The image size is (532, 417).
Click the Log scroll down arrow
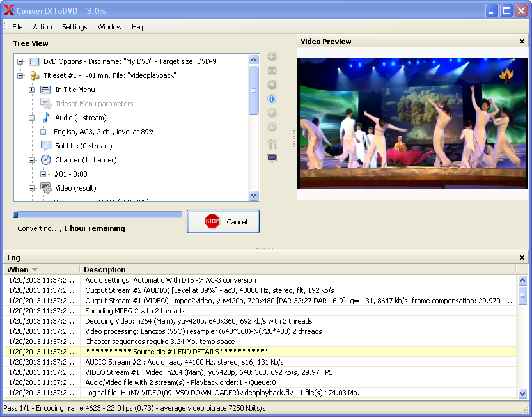[x=522, y=393]
